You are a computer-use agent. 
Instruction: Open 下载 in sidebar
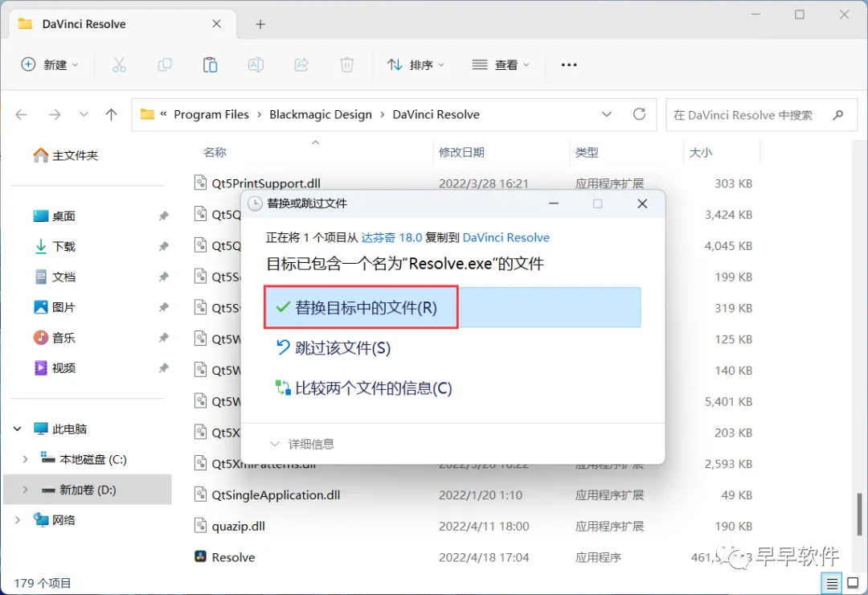tap(55, 247)
